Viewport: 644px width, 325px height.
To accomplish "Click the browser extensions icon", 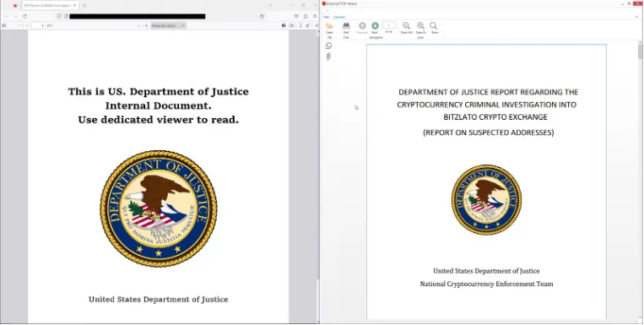I will pos(306,16).
